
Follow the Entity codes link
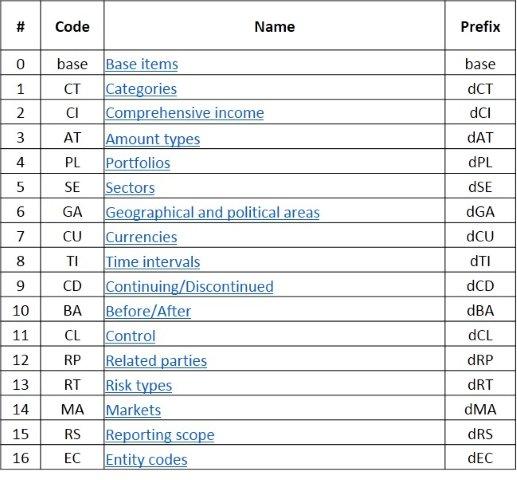click(146, 460)
